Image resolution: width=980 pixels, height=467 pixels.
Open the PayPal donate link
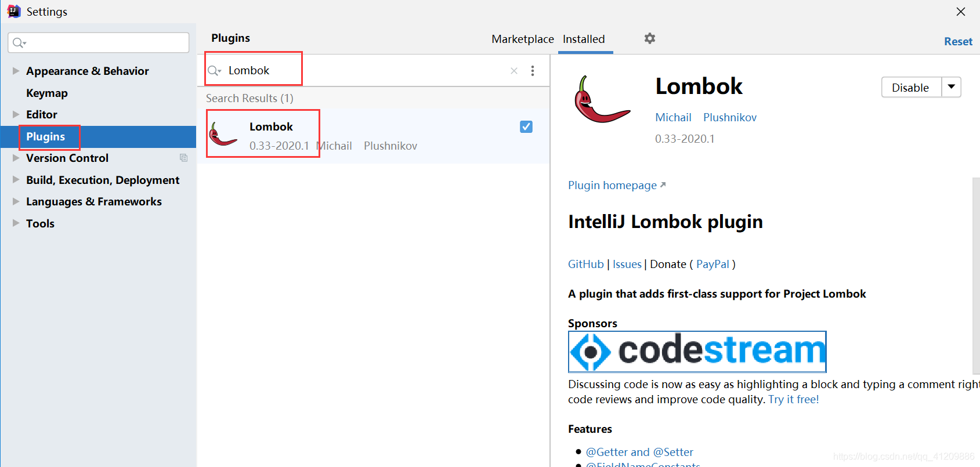[713, 264]
